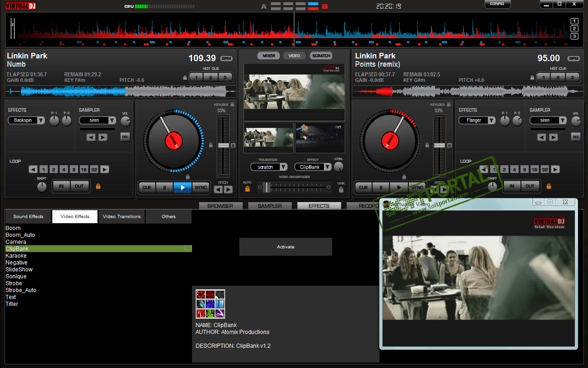
Task: Toggle the left deck keylock padlock
Action: pos(232,105)
